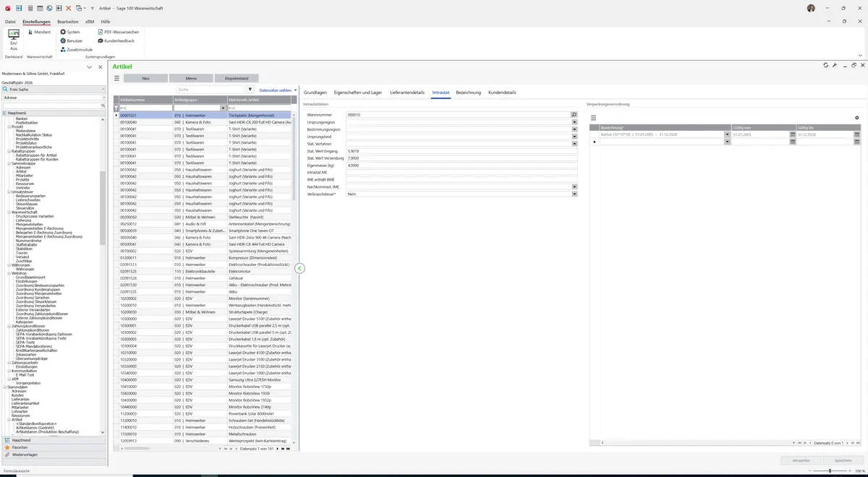
Task: Open Zusatzmodule in ribbon
Action: [x=77, y=50]
